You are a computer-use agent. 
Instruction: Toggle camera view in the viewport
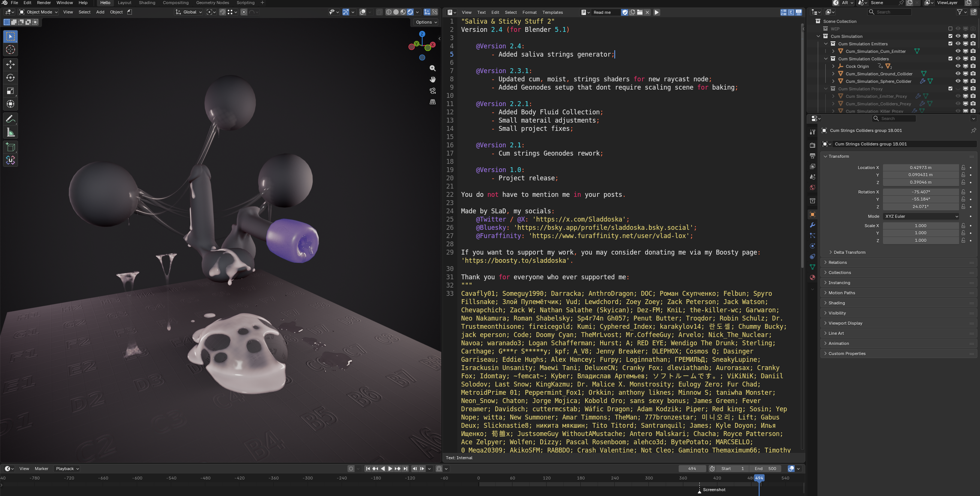click(x=433, y=91)
